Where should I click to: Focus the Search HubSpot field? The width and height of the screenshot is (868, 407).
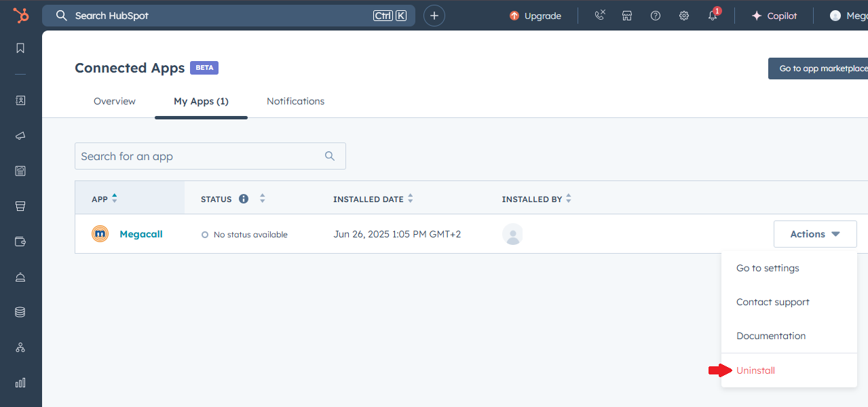click(229, 16)
